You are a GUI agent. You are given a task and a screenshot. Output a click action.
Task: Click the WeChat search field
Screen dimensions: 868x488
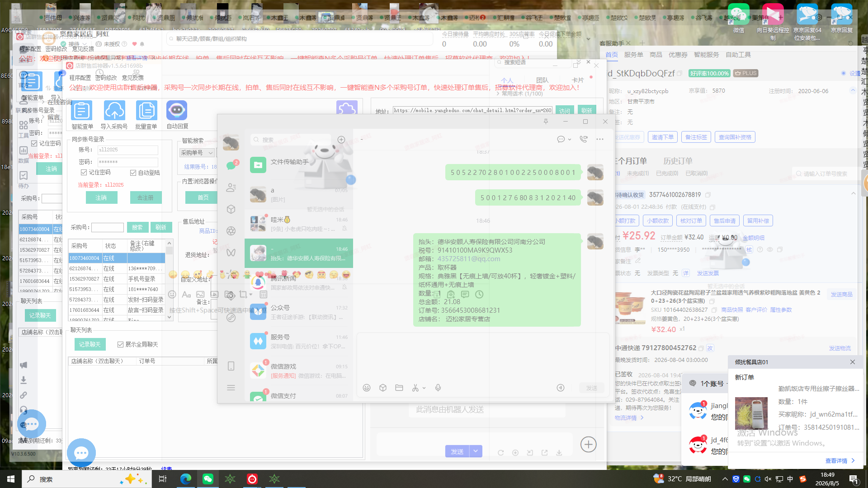click(x=291, y=140)
